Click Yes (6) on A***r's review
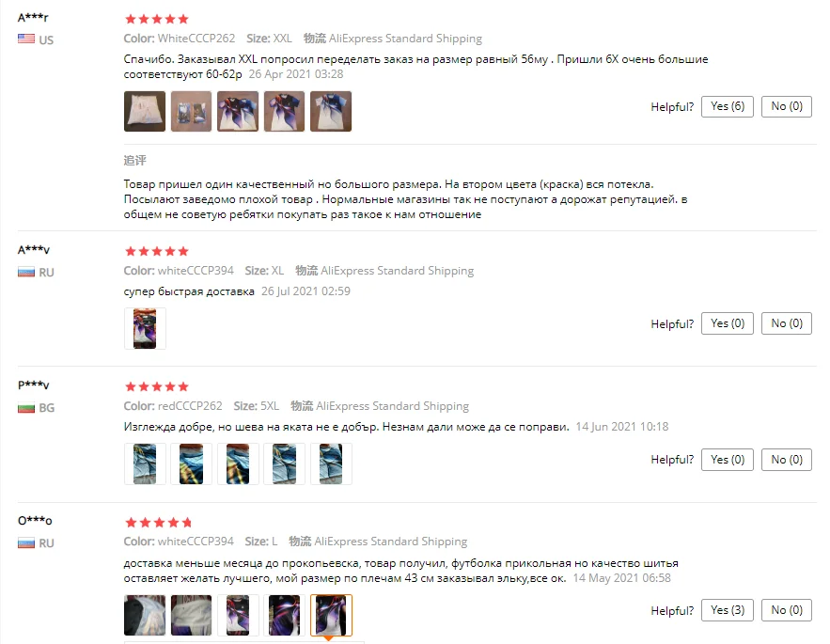The width and height of the screenshot is (830, 644). click(x=727, y=106)
